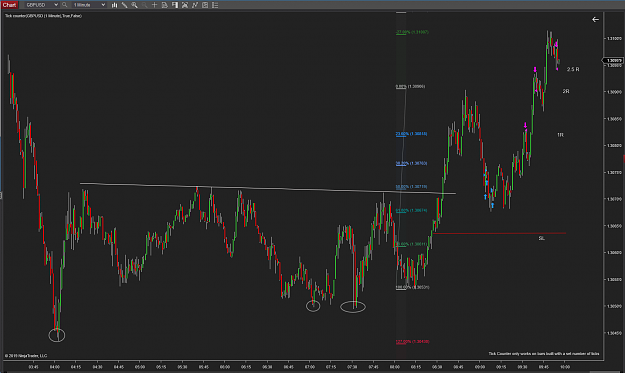Image resolution: width=625 pixels, height=373 pixels.
Task: Click the 38.20% Fibonacci level label
Action: tap(411, 163)
